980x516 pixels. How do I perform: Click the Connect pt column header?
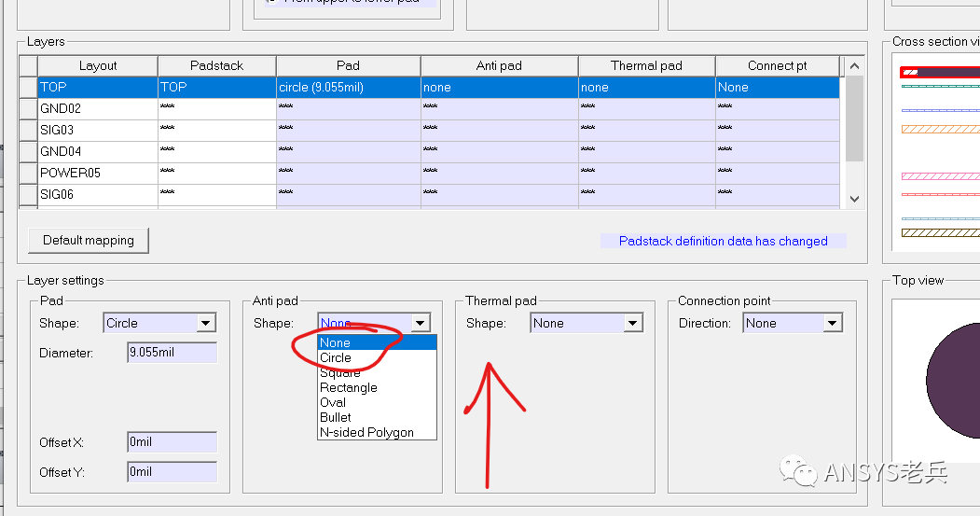(778, 65)
